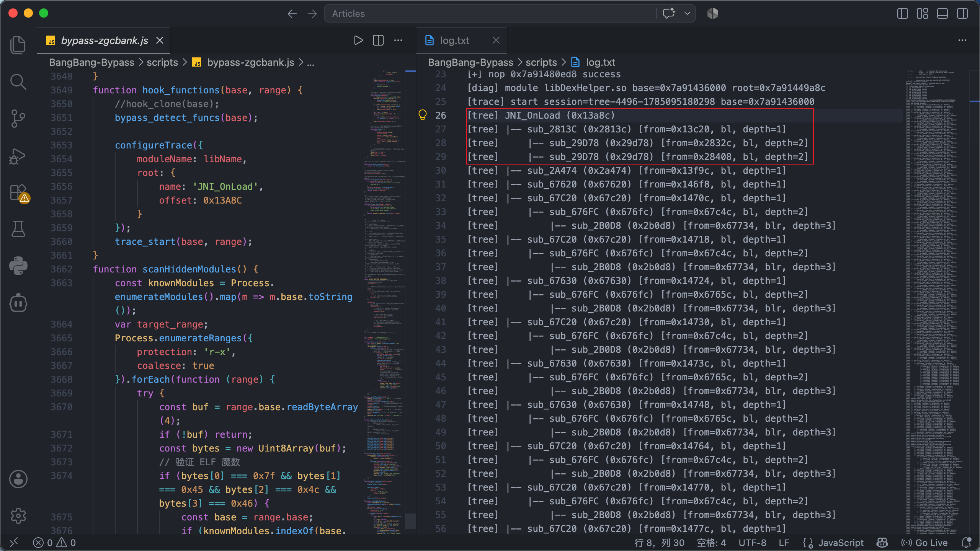This screenshot has height=551, width=980.
Task: Start Go Live server
Action: (x=924, y=543)
